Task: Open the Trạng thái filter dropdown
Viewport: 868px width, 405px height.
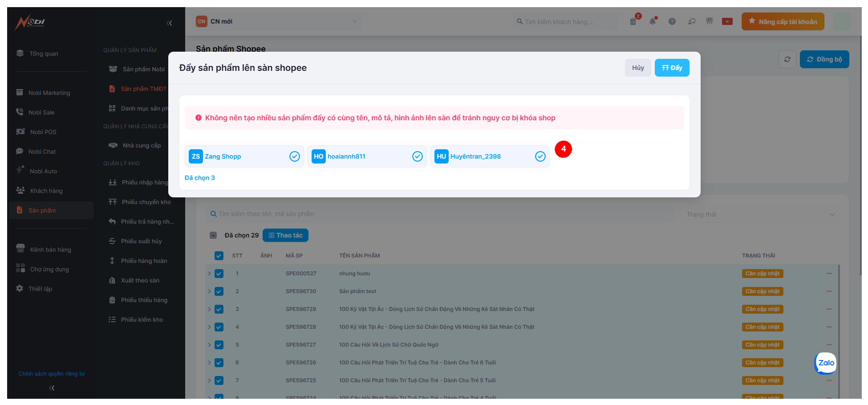Action: coord(759,214)
